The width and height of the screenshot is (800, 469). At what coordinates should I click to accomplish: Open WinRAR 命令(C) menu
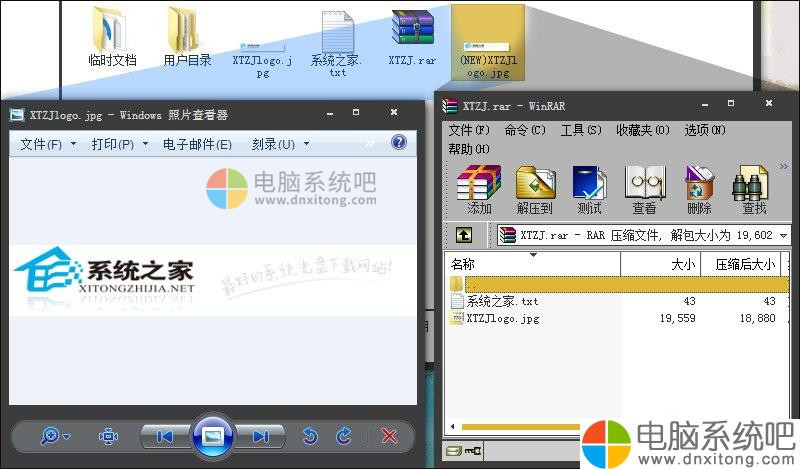pyautogui.click(x=525, y=131)
